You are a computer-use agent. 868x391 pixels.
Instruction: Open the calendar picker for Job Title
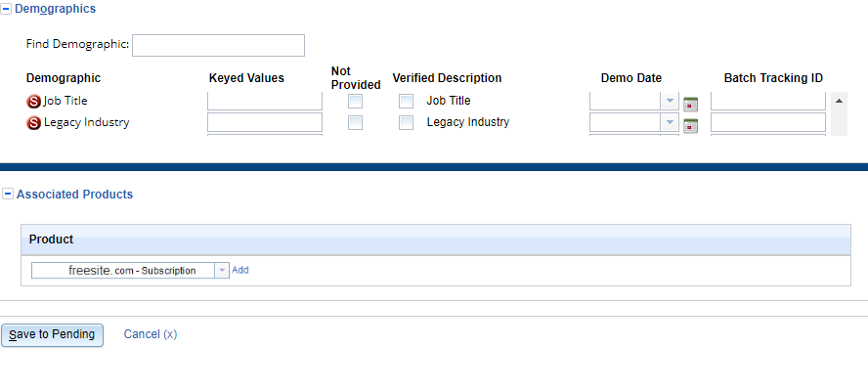coord(691,103)
